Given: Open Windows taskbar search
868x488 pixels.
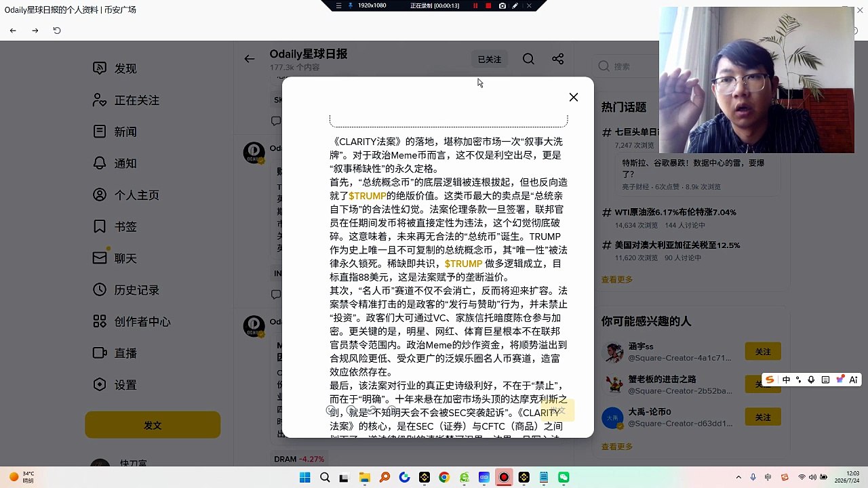Looking at the screenshot, I should (324, 477).
